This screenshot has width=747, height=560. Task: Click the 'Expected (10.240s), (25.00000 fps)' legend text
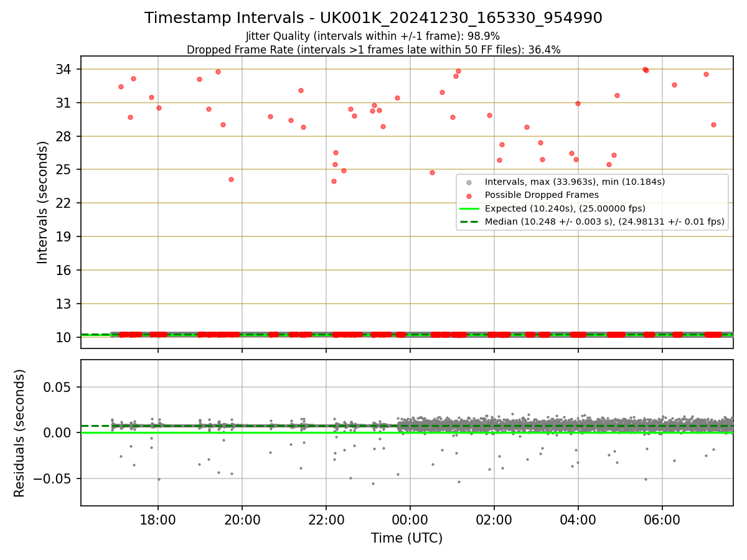point(565,208)
